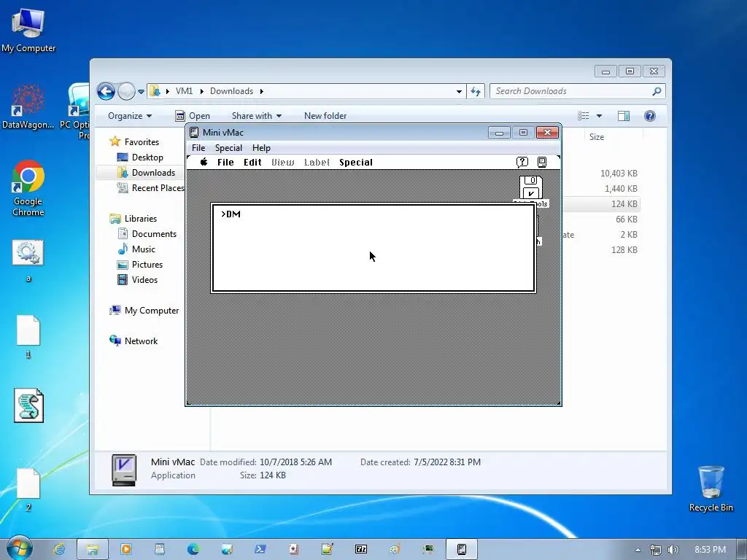
Task: Select the file row showing 128 KB
Action: tap(624, 250)
